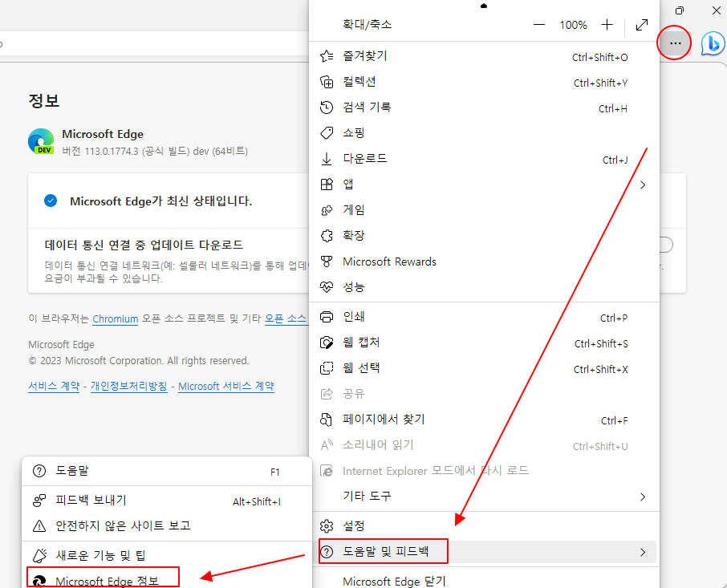
Task: Click the Print printer icon (인쇄)
Action: click(327, 317)
